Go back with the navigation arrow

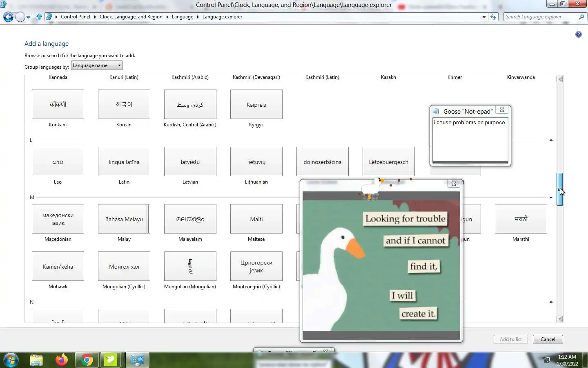[x=8, y=17]
